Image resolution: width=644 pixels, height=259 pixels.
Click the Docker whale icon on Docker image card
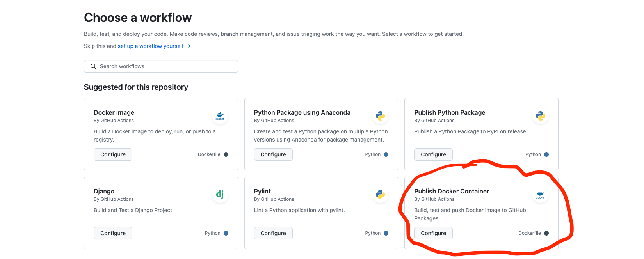tap(220, 116)
